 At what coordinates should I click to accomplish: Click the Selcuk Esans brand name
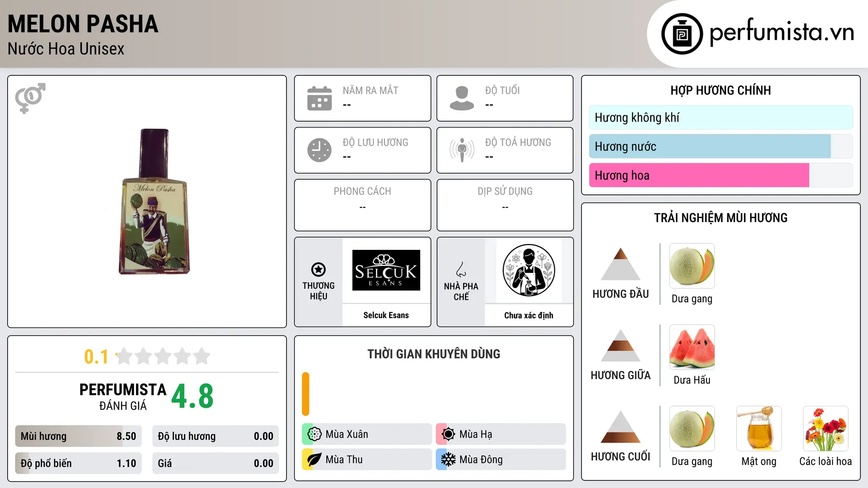coord(386,315)
